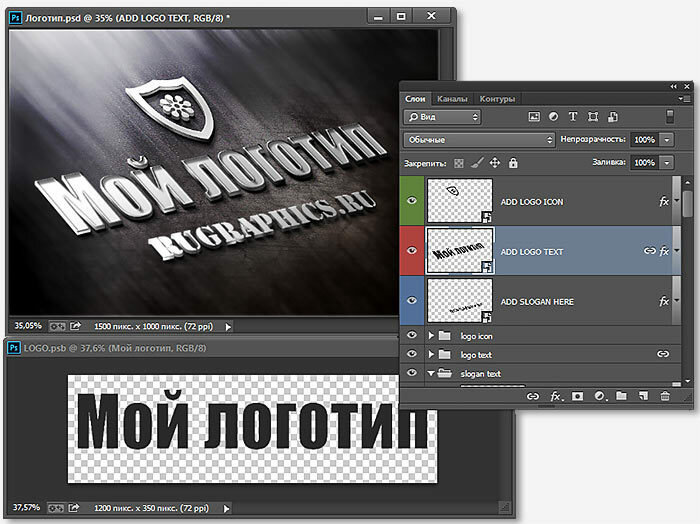Open the Непрозрачность opacity dropdown arrow

[x=667, y=140]
